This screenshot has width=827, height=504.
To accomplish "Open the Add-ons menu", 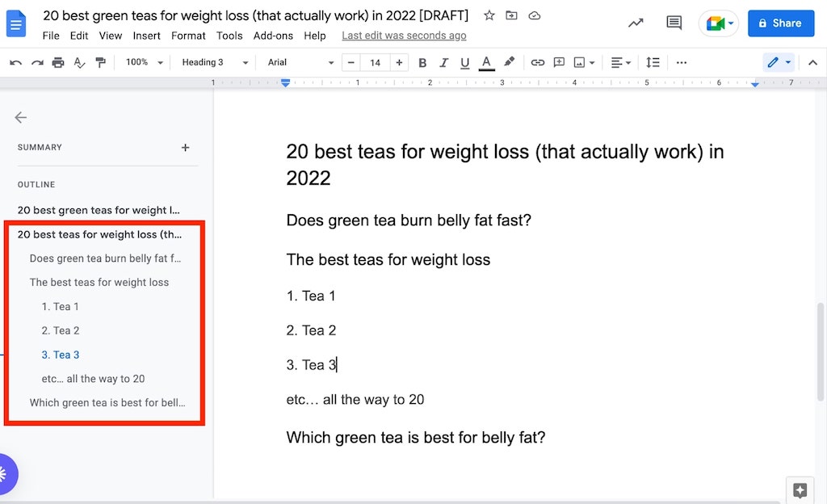I will pyautogui.click(x=273, y=36).
